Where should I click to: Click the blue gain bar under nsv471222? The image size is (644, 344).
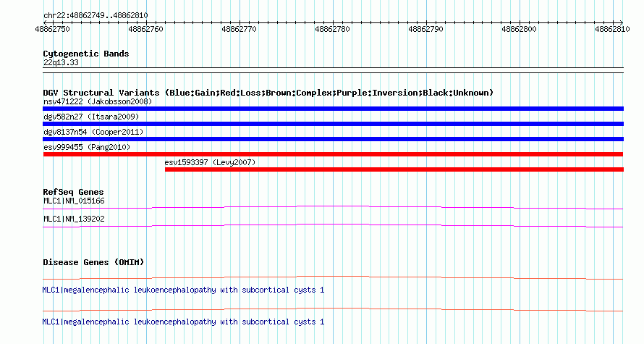[333, 109]
